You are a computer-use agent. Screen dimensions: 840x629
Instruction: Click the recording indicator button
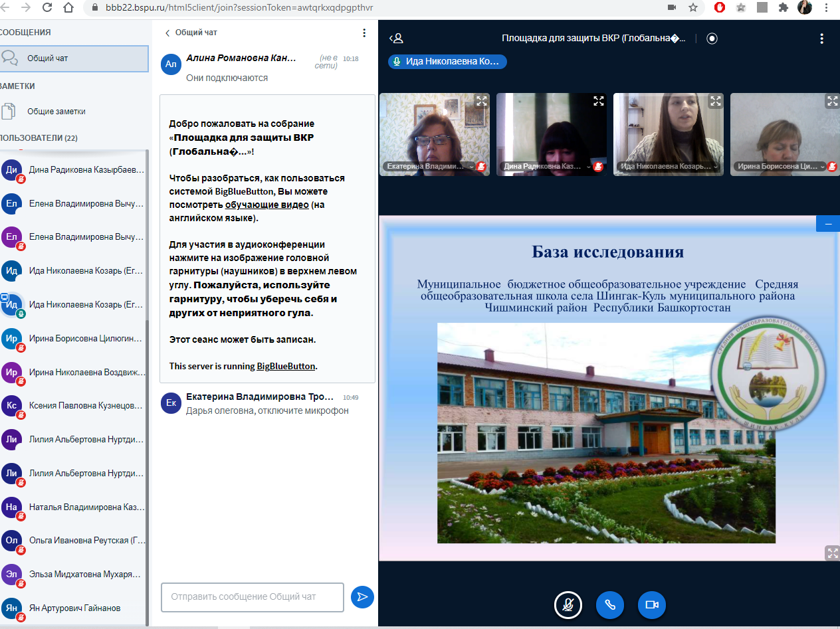pyautogui.click(x=712, y=39)
